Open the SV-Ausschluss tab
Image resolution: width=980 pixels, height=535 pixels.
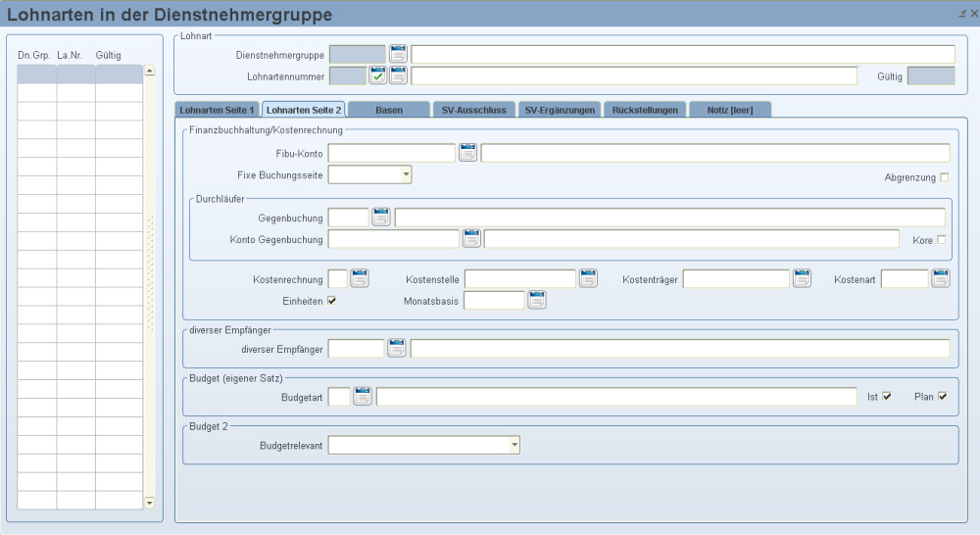[473, 110]
